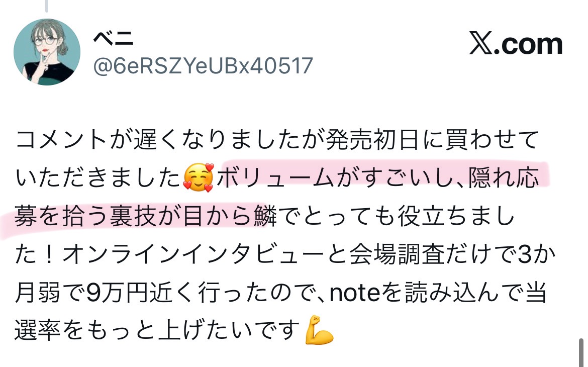Click the first line starting with コメントが遅く
Image resolution: width=588 pixels, height=367 pixels.
277,139
